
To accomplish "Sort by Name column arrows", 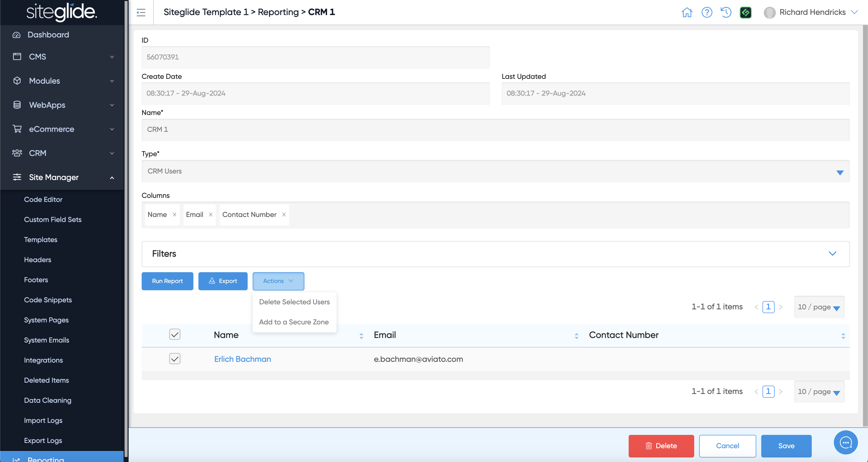I will click(361, 336).
